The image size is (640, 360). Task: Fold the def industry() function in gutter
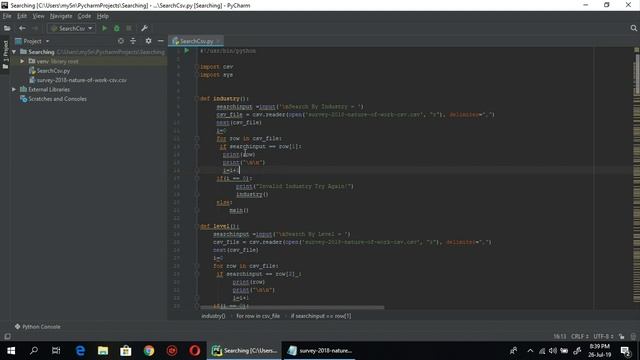(x=197, y=99)
